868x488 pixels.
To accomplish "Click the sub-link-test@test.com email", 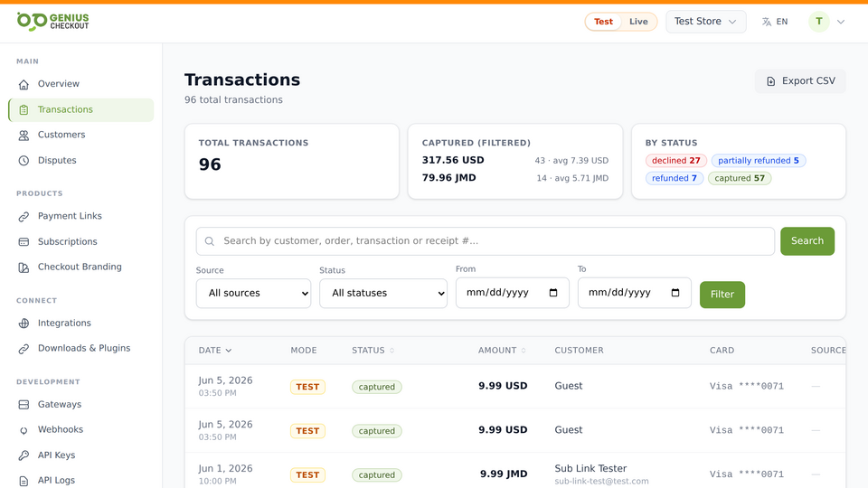I will tap(602, 482).
